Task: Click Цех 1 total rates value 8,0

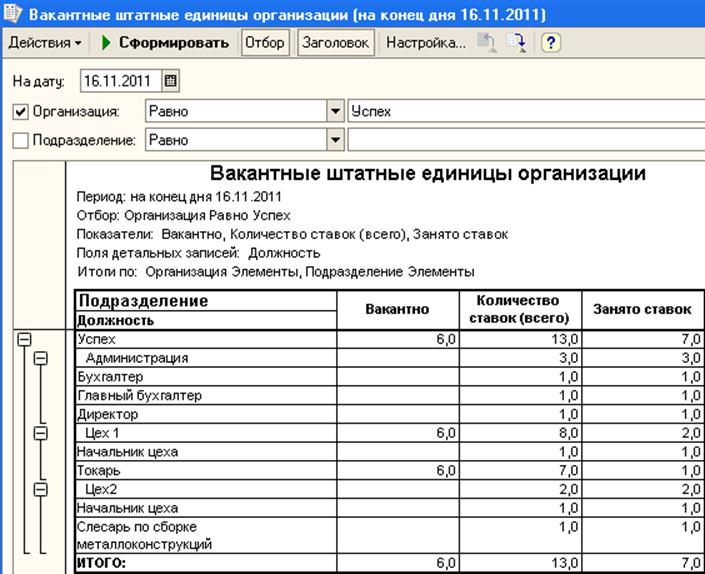Action: [520, 433]
